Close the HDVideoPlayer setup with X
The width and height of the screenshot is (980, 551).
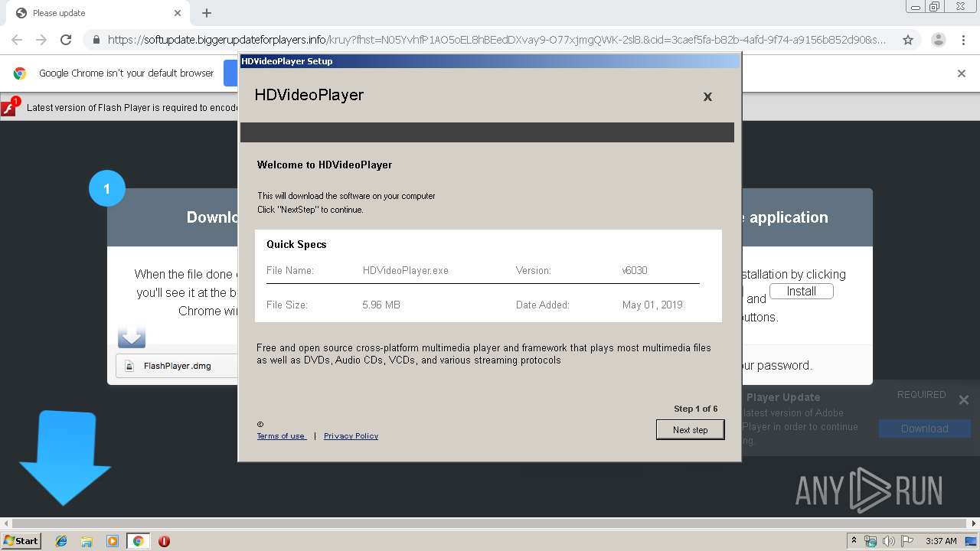(x=707, y=96)
